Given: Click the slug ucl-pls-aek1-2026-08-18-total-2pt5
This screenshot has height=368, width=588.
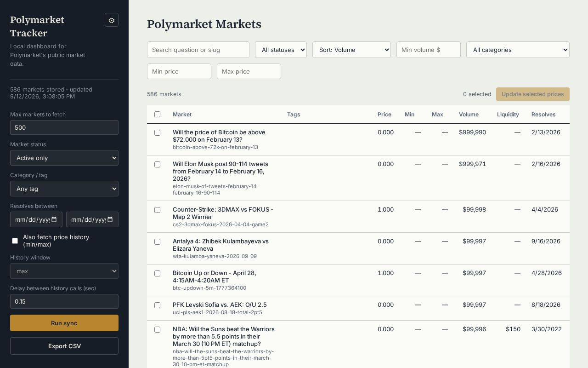Looking at the screenshot, I should pyautogui.click(x=217, y=312).
